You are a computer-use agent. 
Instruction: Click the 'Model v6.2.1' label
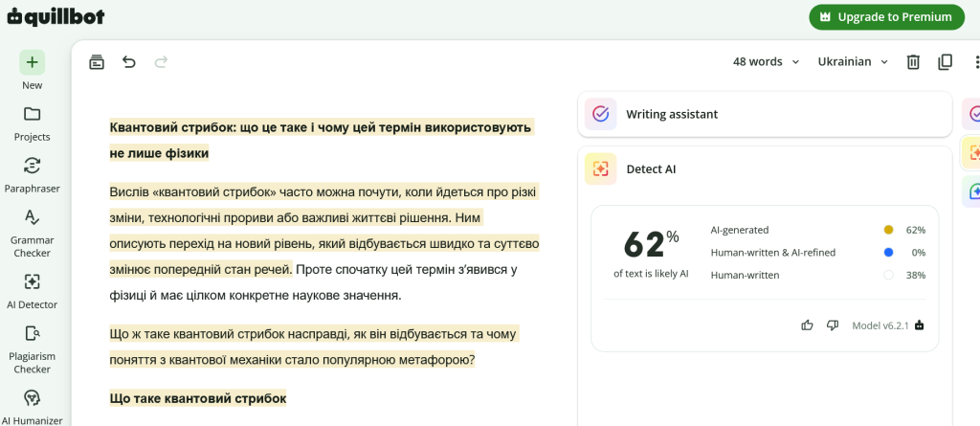(x=880, y=325)
